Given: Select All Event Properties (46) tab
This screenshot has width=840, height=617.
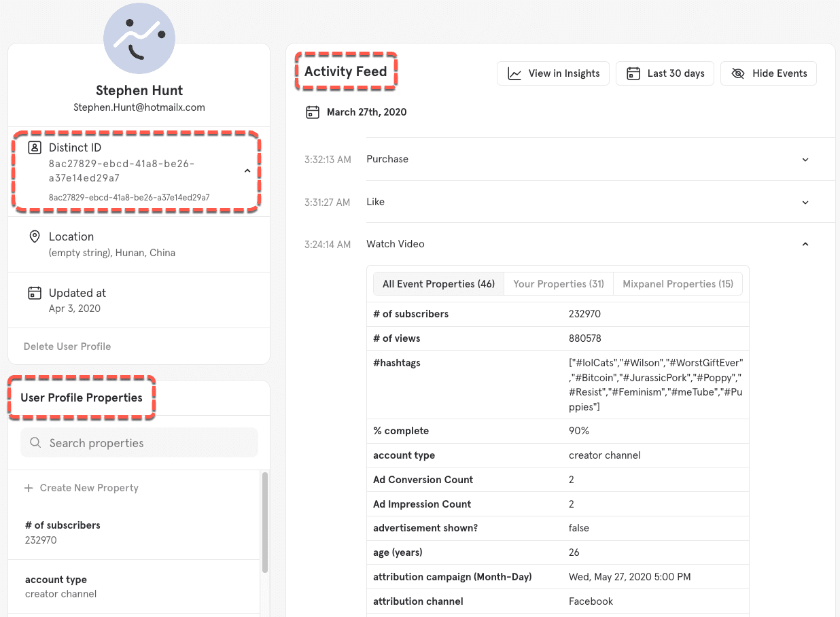Looking at the screenshot, I should coord(438,284).
